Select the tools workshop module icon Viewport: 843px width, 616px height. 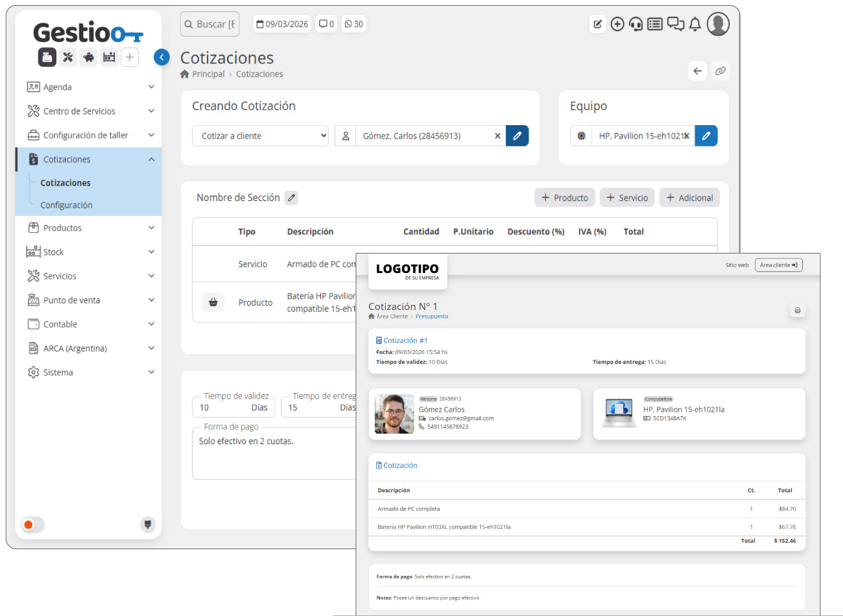tap(67, 57)
